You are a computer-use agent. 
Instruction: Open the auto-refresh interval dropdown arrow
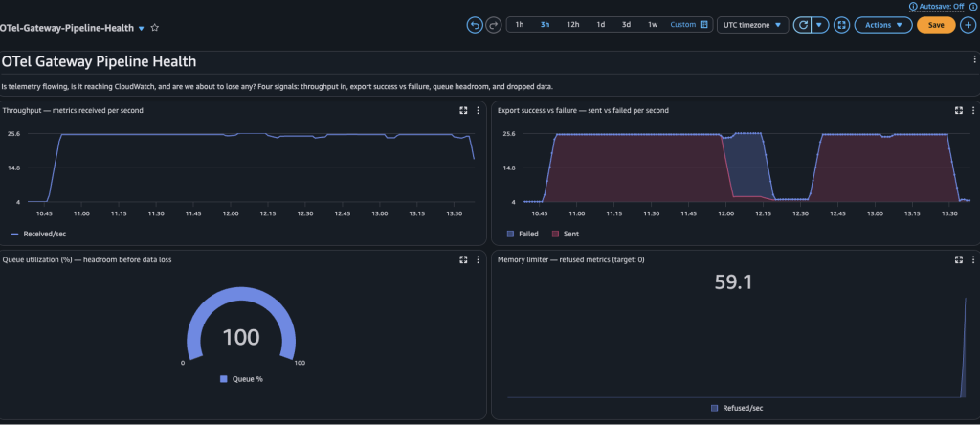[820, 25]
